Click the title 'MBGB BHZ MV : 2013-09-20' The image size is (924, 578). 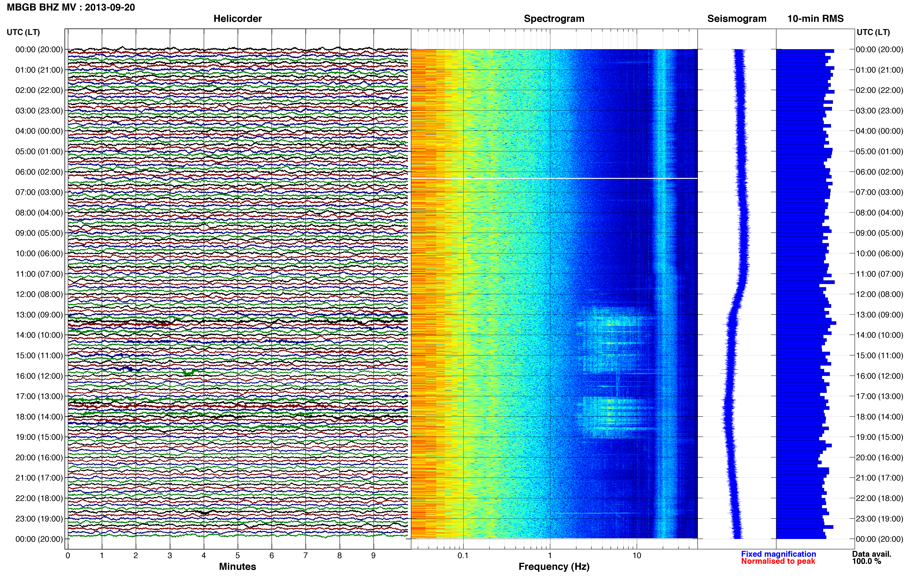(71, 7)
